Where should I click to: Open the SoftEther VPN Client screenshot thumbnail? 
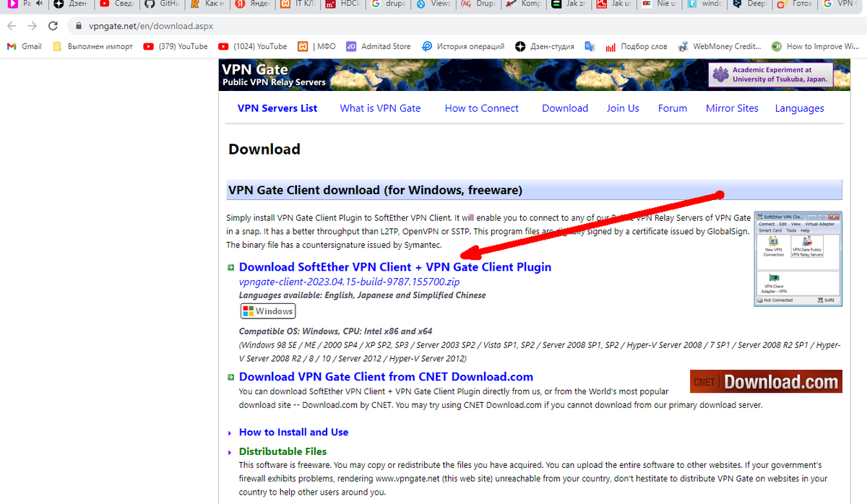[798, 259]
